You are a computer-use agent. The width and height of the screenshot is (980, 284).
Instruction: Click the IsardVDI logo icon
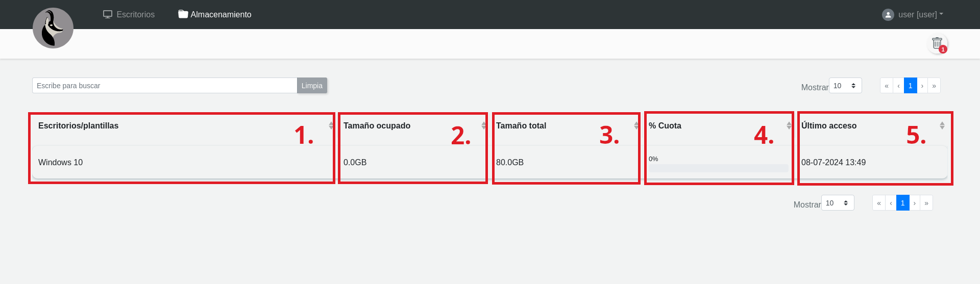[53, 28]
